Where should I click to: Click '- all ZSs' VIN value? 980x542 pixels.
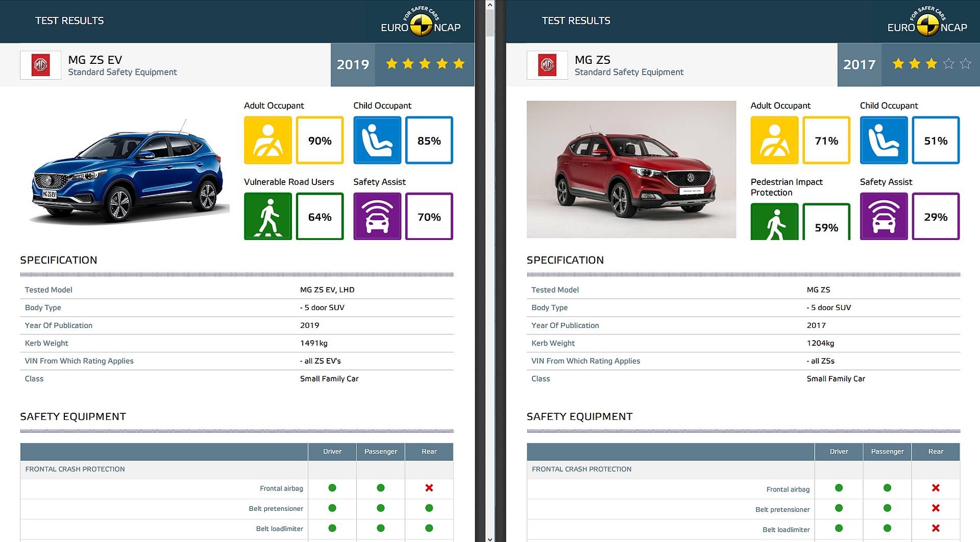point(821,361)
